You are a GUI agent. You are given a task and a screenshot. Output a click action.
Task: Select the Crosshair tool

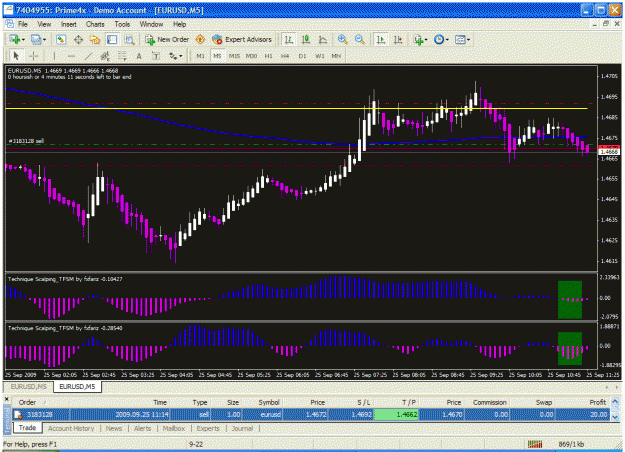(33, 56)
